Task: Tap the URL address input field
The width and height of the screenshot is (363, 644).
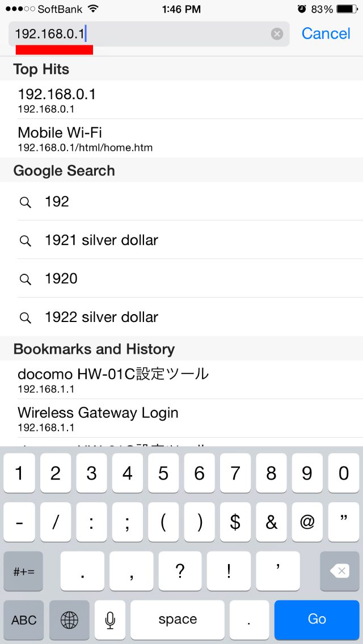Action: coord(142,34)
